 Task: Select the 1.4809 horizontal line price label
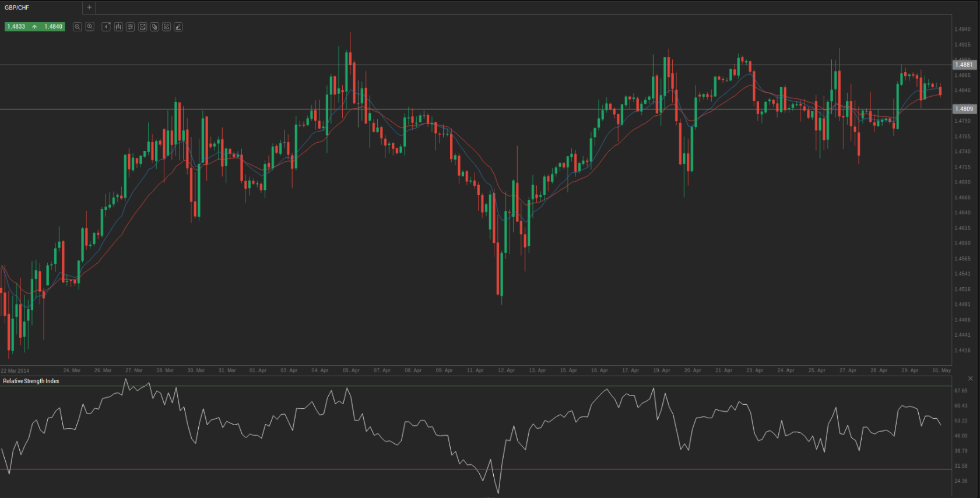964,109
